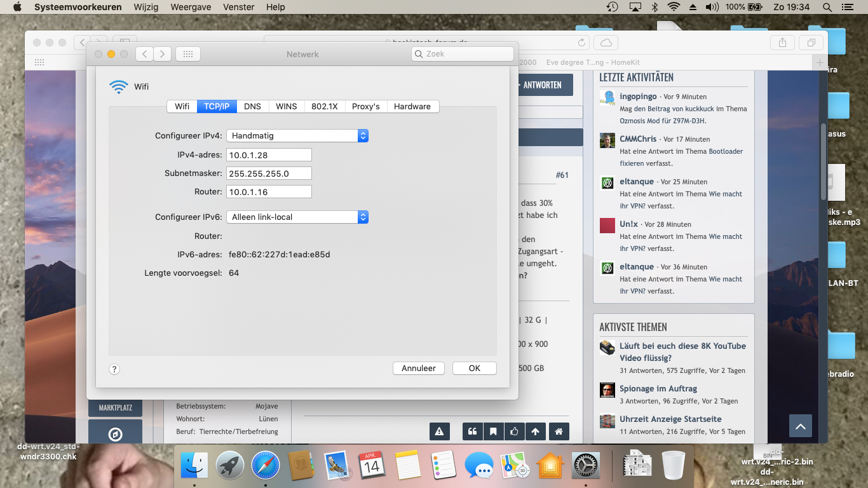Image resolution: width=868 pixels, height=488 pixels.
Task: Open the Apple menu
Action: click(x=17, y=7)
